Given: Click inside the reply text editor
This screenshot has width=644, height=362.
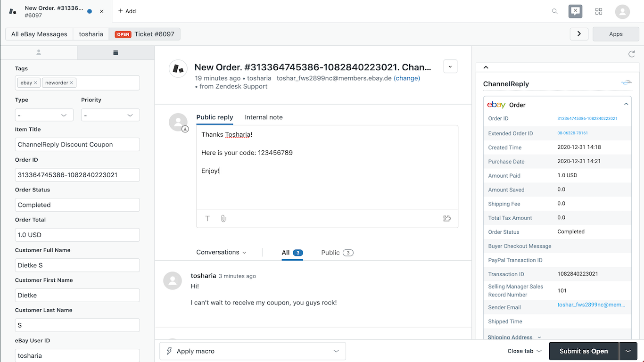Looking at the screenshot, I should (327, 167).
